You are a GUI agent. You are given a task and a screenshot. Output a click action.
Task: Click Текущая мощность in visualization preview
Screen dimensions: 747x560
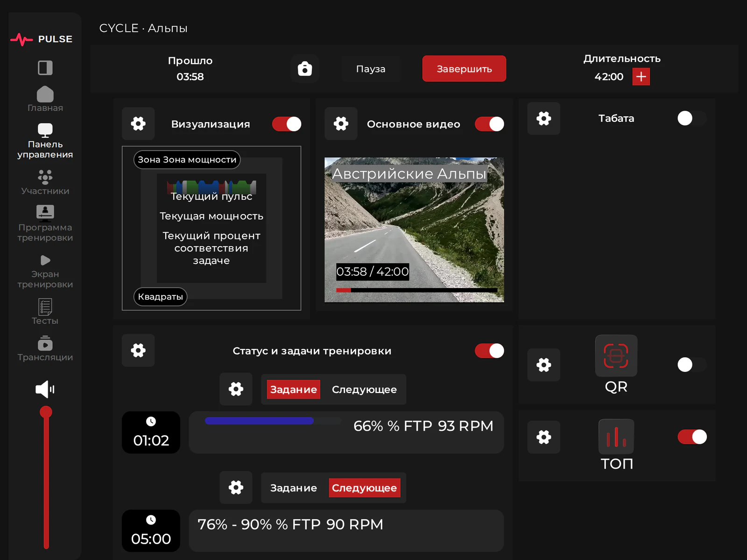click(x=211, y=216)
